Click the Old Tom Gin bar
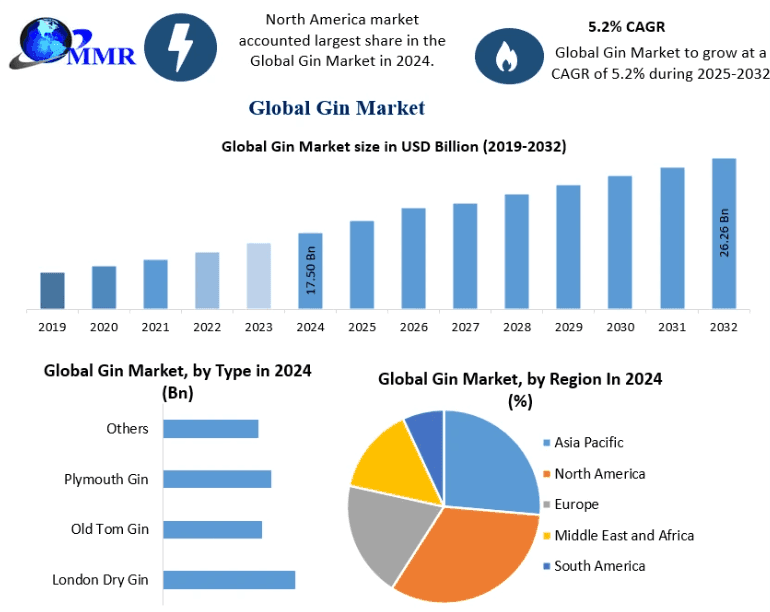Viewport: 770px width, 612px height. tap(212, 530)
